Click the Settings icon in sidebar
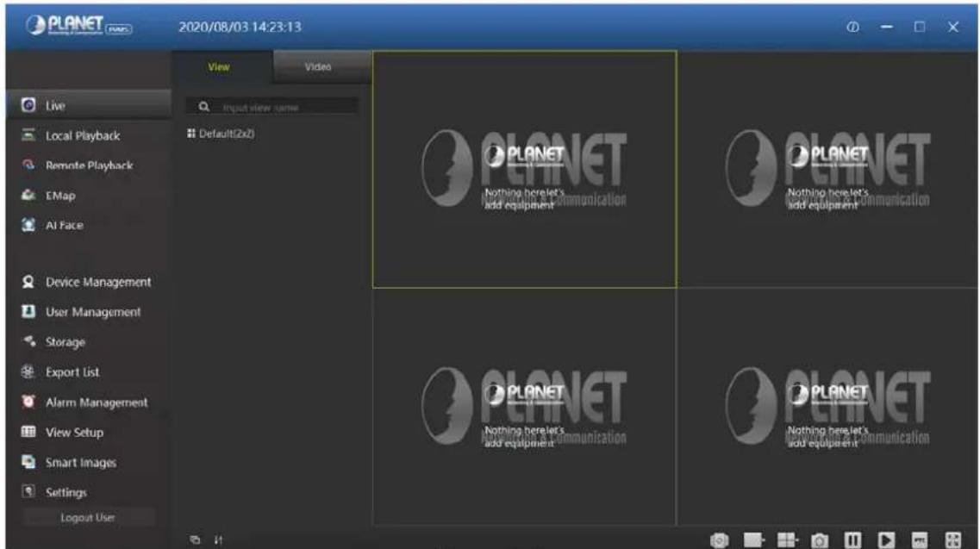 click(x=28, y=491)
